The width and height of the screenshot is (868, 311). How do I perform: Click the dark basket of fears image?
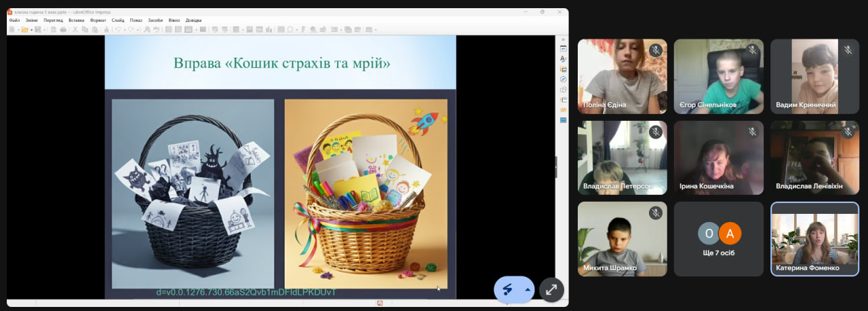(193, 194)
